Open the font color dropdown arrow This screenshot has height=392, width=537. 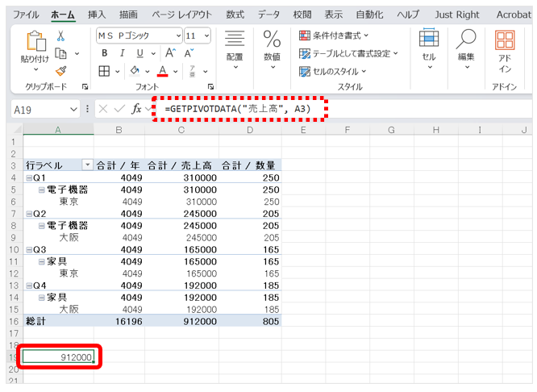[175, 72]
